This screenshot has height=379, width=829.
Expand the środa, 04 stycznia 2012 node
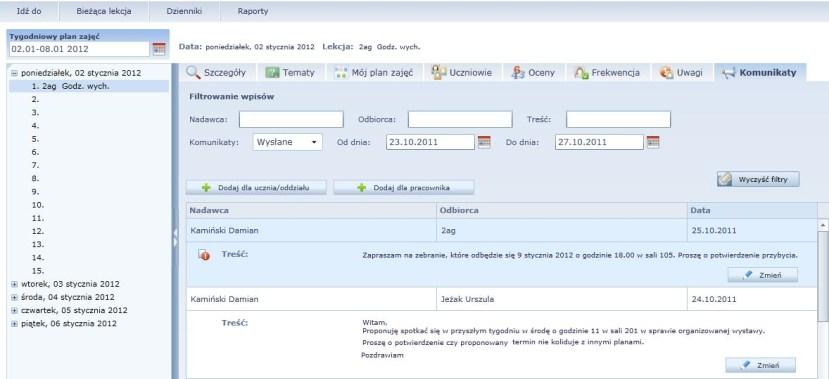(x=14, y=298)
